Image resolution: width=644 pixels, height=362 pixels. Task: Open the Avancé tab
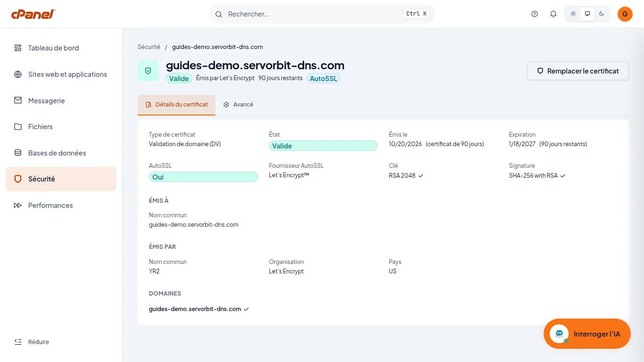238,105
